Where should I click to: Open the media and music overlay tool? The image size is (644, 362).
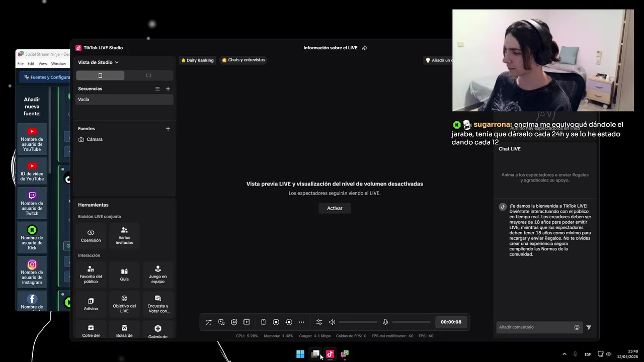(221, 322)
